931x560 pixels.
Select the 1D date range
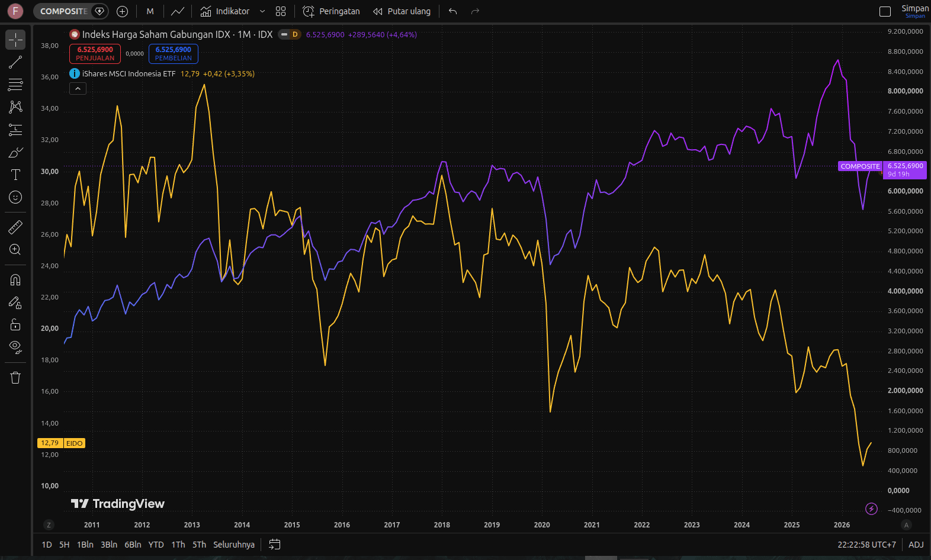[x=47, y=545]
